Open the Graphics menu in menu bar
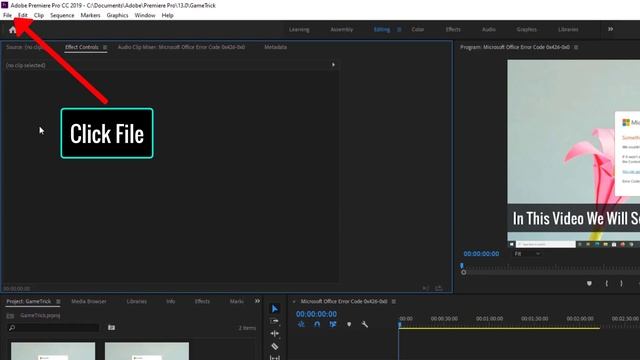This screenshot has height=360, width=640. pyautogui.click(x=117, y=15)
